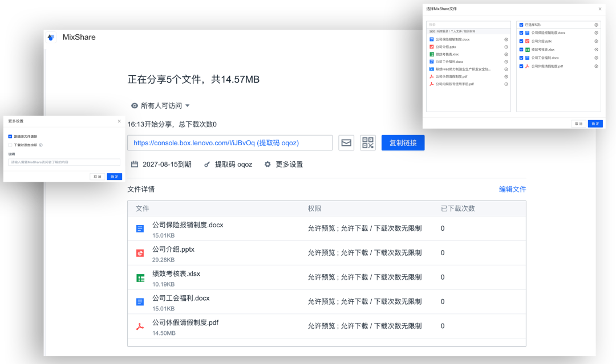The width and height of the screenshot is (616, 364).
Task: Add 公司工会福利.docx with its plus icon in file picker
Action: coord(506,62)
